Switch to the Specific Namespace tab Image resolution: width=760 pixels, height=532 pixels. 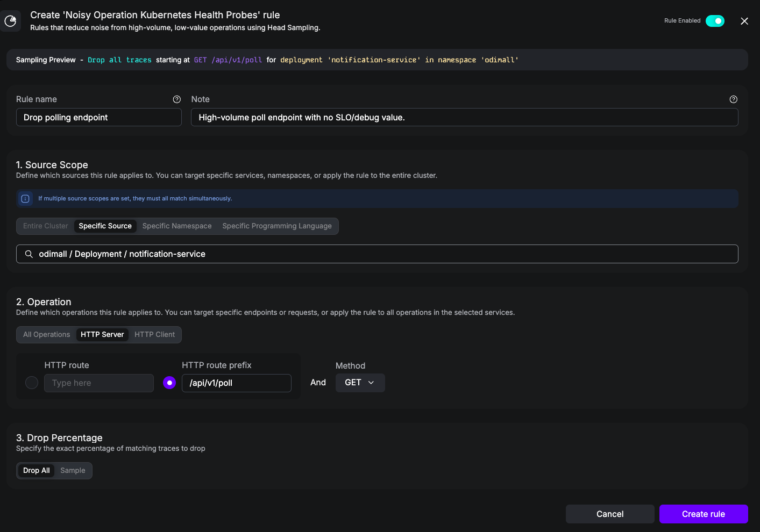[177, 226]
